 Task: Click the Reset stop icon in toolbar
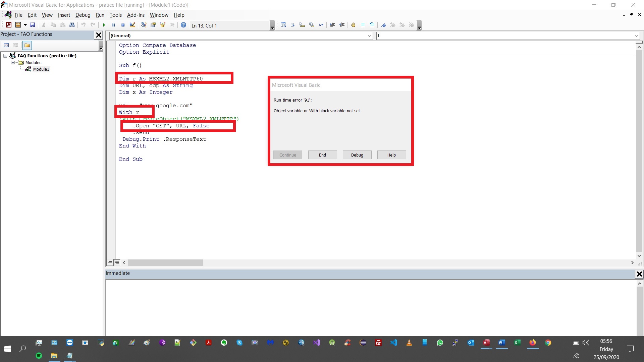[x=123, y=25]
